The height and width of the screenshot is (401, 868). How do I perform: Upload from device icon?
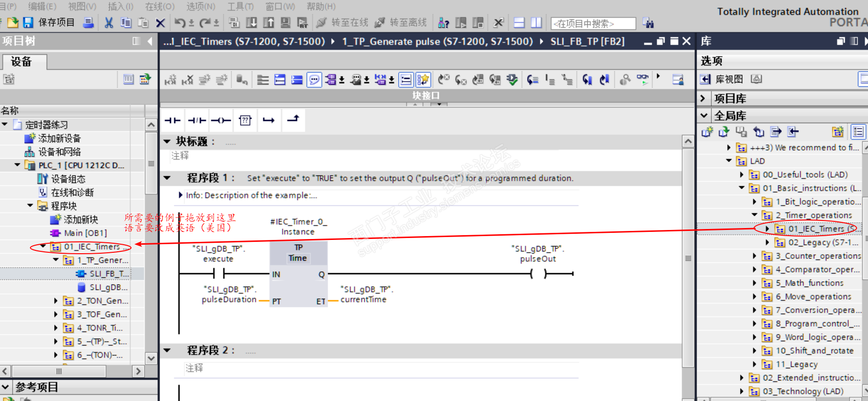coord(268,22)
